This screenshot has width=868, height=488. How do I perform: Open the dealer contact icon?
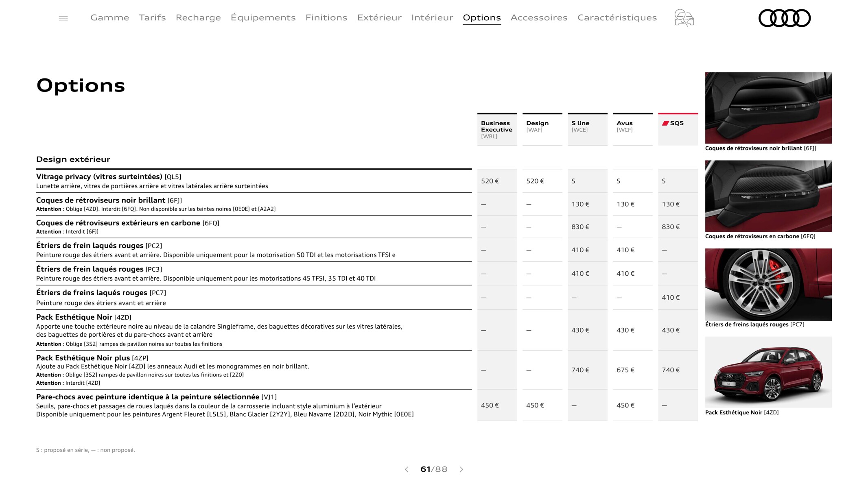684,18
